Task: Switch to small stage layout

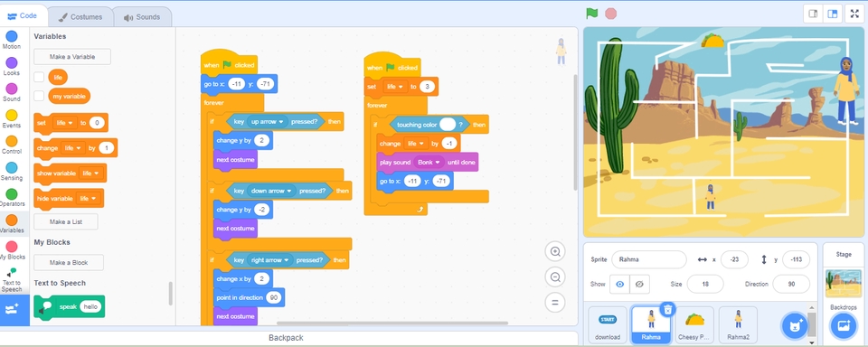Action: pyautogui.click(x=813, y=14)
